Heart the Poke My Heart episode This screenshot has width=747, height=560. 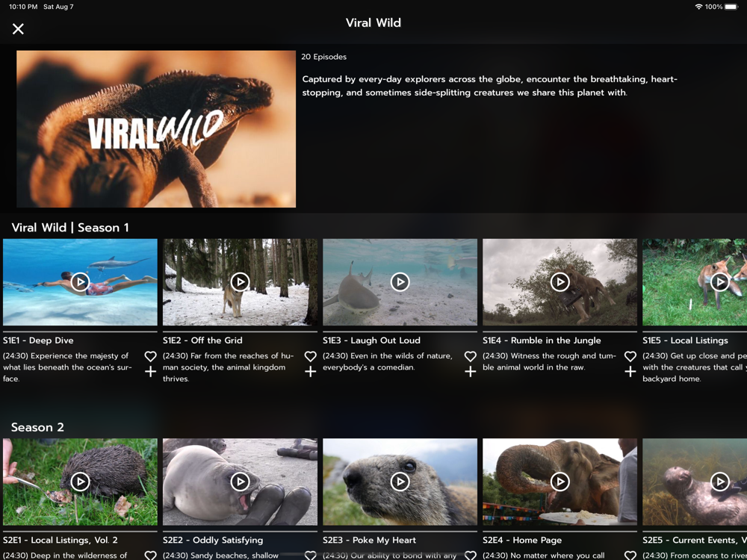(470, 556)
